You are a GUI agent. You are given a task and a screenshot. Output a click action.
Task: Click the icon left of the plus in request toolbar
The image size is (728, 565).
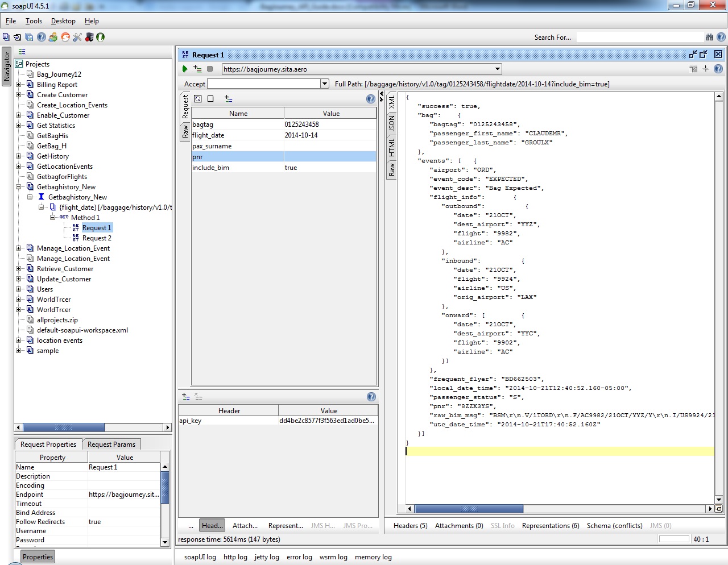click(x=693, y=69)
